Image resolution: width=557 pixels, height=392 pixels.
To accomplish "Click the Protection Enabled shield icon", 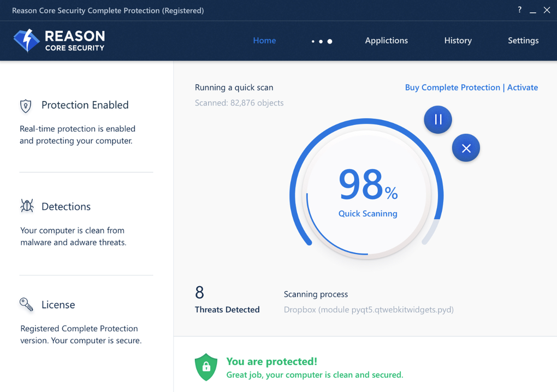I will tap(26, 105).
